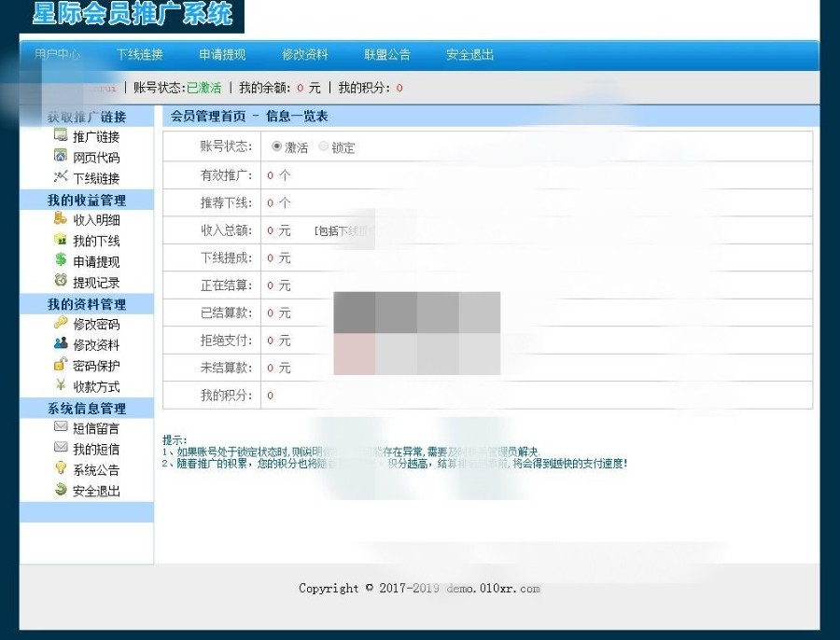This screenshot has height=640, width=840.
Task: Go to 申请提现 in top navigation
Action: point(222,55)
